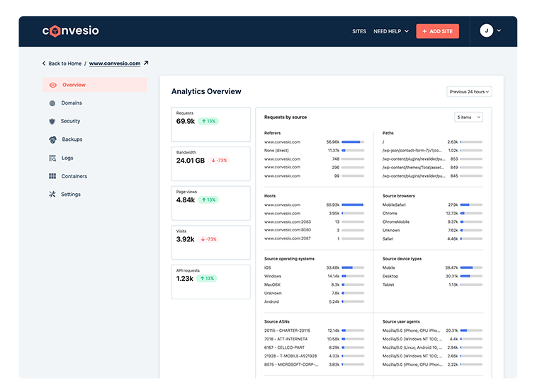Click the Chrome 12.73k browser row
The height and width of the screenshot is (392, 537).
click(x=433, y=214)
